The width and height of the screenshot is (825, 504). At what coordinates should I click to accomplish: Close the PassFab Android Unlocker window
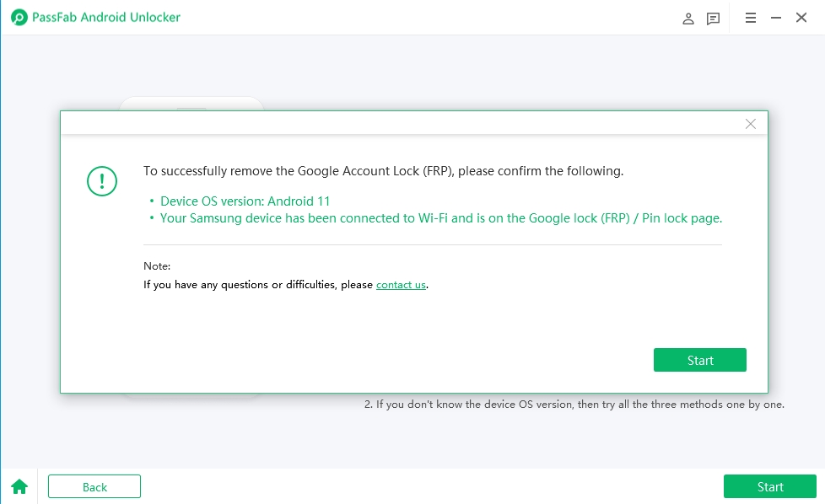point(801,18)
